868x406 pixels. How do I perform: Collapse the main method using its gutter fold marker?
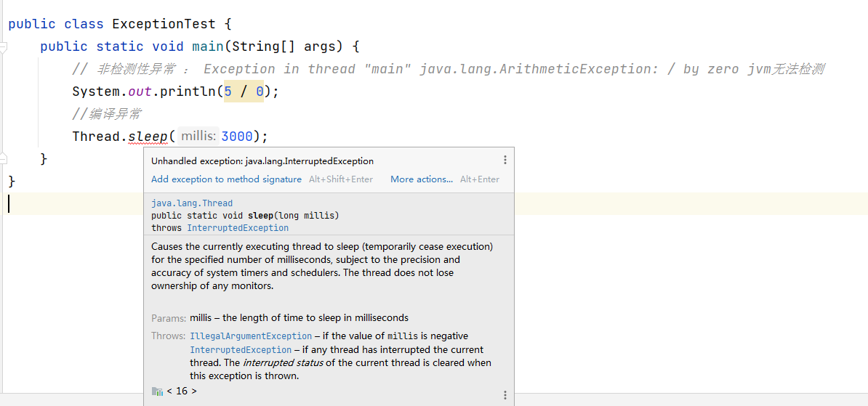4,47
